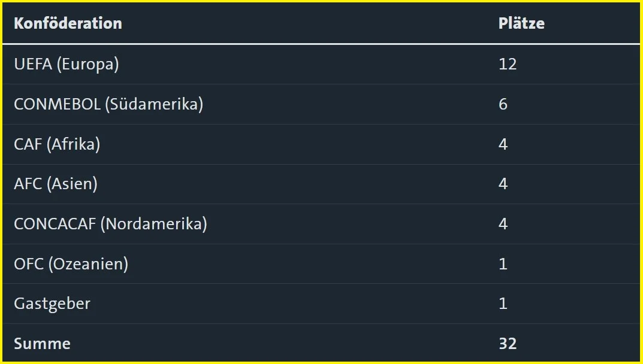Click the Plätze value in Gastgeber row

[503, 304]
